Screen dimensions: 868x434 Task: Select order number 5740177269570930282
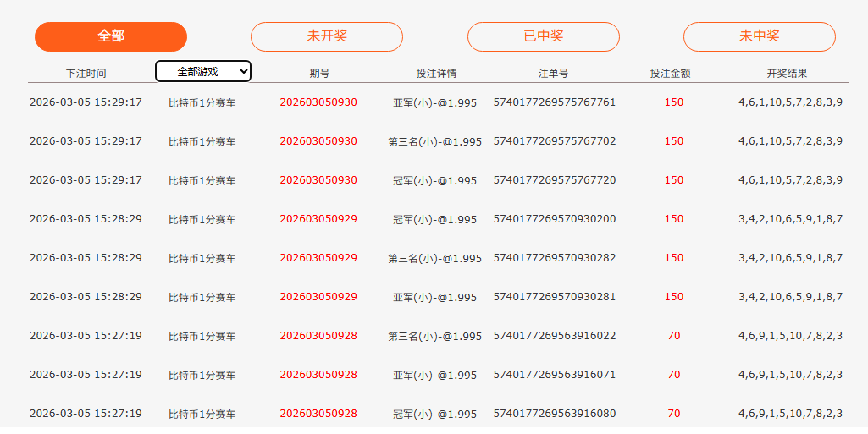pyautogui.click(x=554, y=258)
